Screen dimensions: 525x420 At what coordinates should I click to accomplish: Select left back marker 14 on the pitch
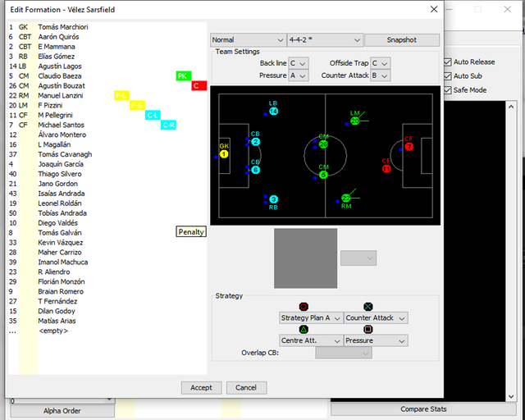pyautogui.click(x=273, y=112)
